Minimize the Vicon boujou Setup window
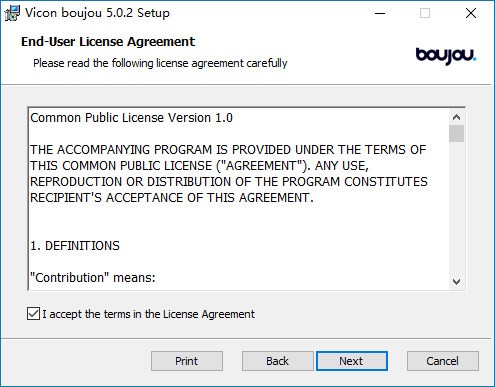495x387 pixels. click(x=380, y=13)
